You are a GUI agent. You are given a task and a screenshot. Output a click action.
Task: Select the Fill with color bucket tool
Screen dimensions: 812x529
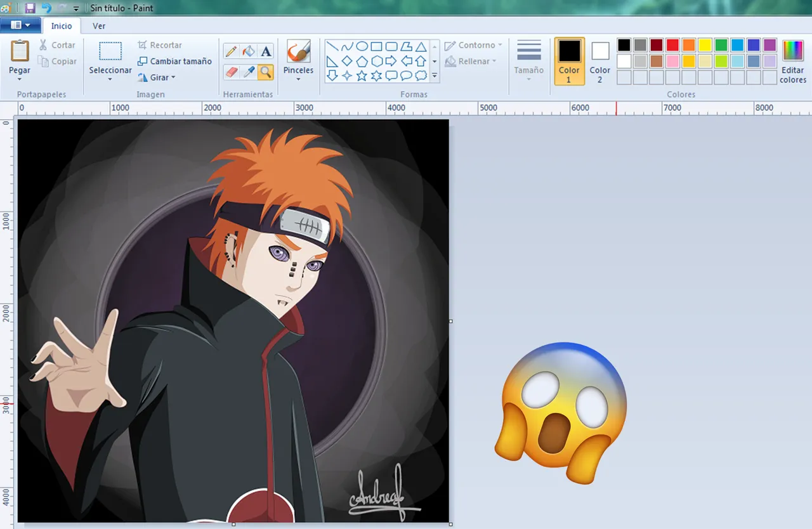249,51
